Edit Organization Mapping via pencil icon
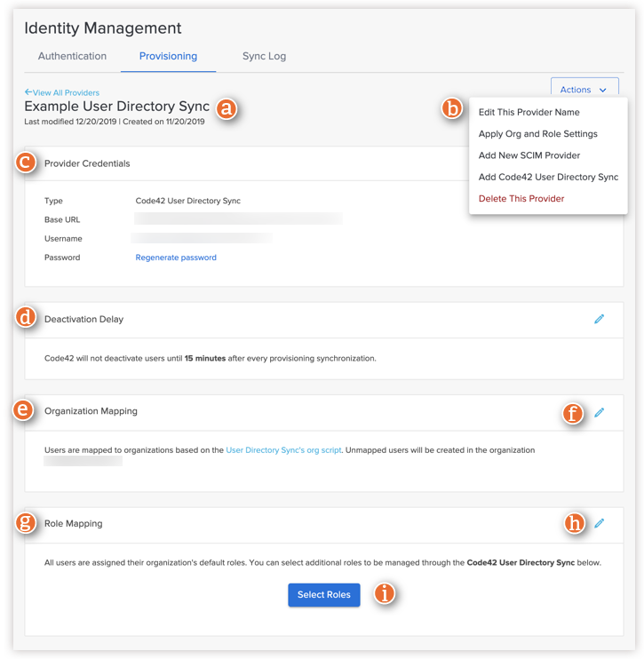 pos(599,412)
